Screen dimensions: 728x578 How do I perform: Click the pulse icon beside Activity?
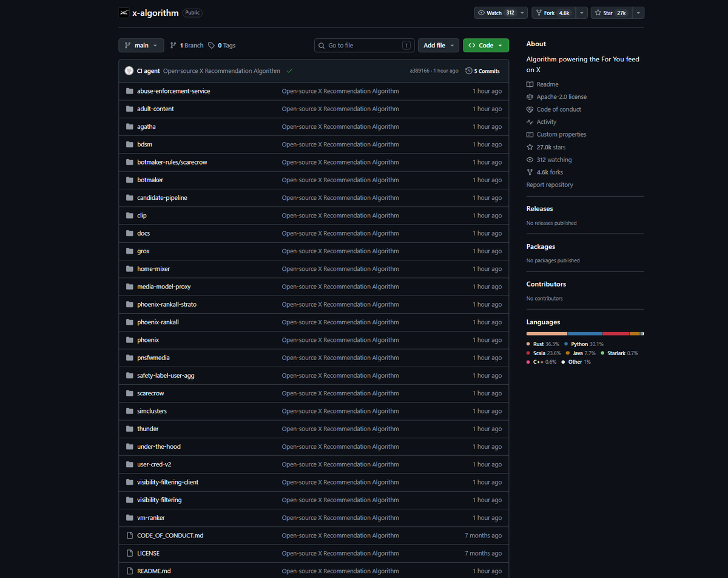(x=530, y=122)
